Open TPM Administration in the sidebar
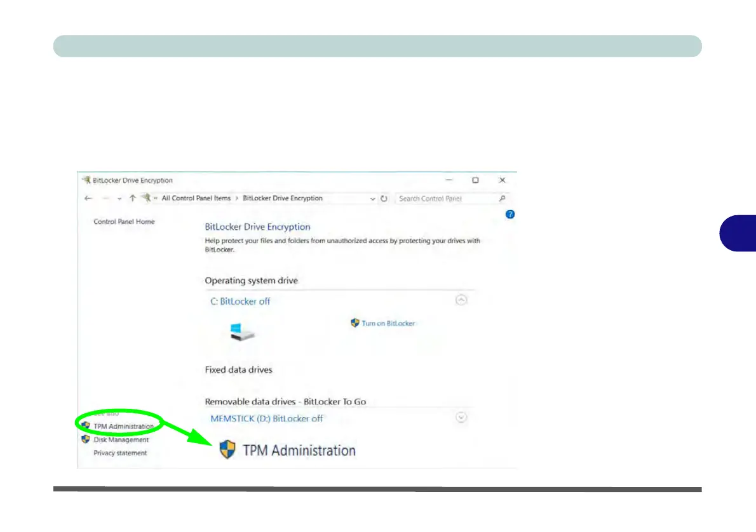Screen dimensions: 756x532 pyautogui.click(x=123, y=427)
